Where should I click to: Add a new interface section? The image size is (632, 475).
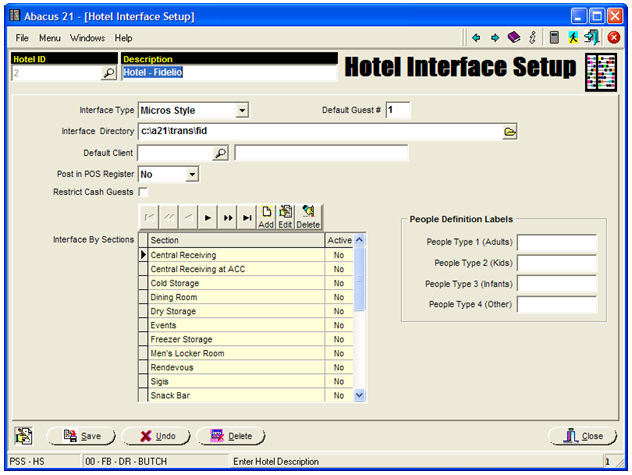coord(266,216)
